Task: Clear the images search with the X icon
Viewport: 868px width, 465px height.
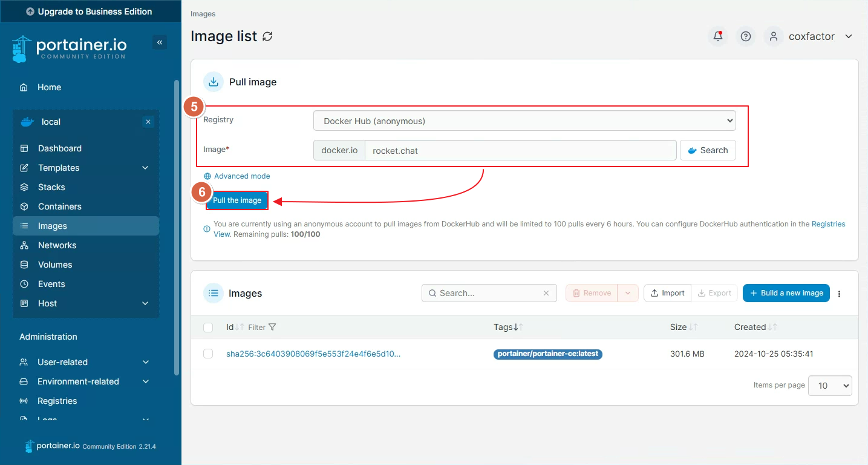Action: click(546, 293)
